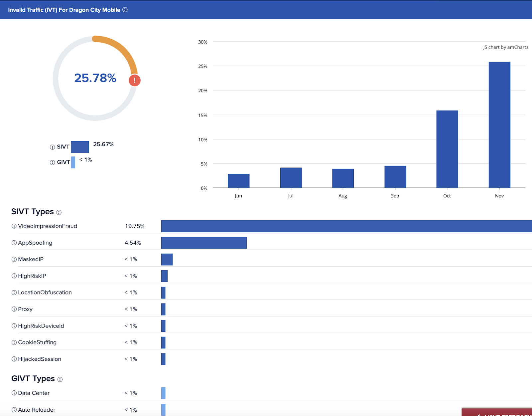Click the HighRiskDeviceId label text
Screen dimensions: 532x416
(x=41, y=326)
